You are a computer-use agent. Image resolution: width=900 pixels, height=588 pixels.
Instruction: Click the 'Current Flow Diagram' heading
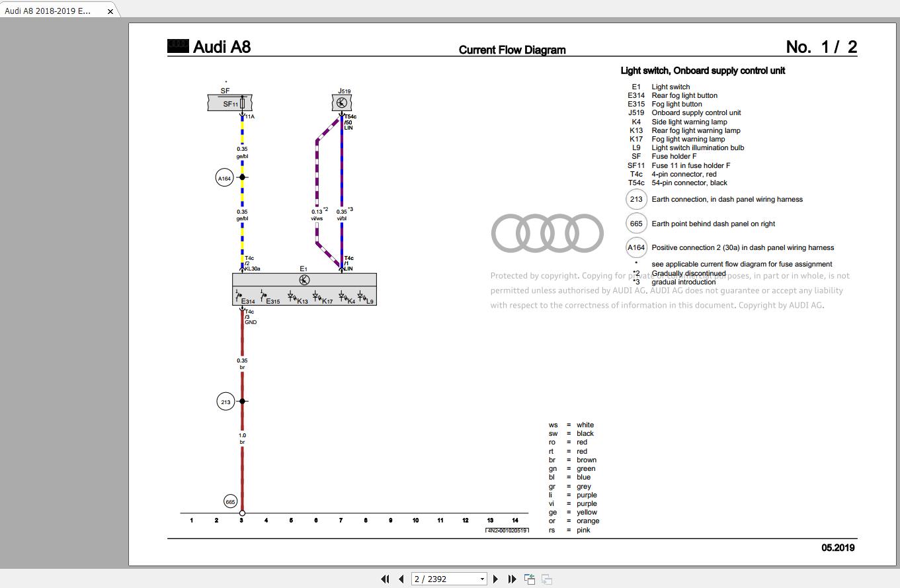[512, 50]
